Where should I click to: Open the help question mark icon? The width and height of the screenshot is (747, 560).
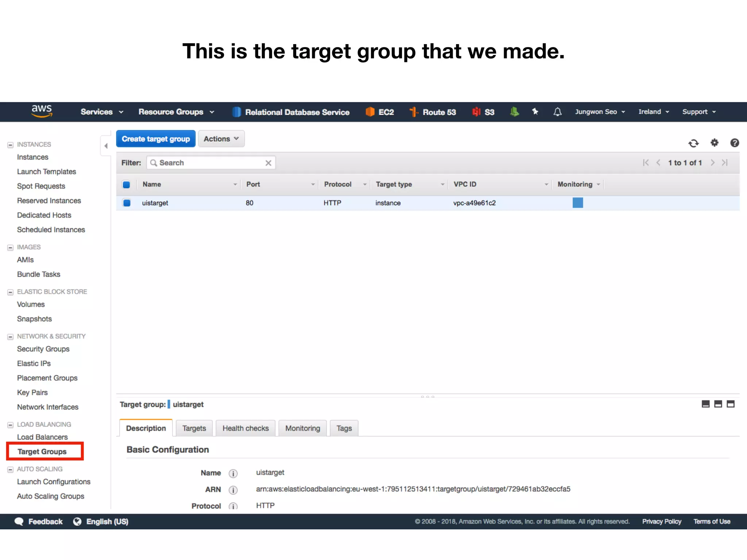point(735,143)
